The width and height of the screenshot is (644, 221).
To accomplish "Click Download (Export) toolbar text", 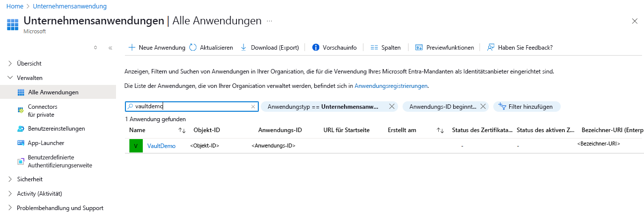I will pyautogui.click(x=275, y=48).
